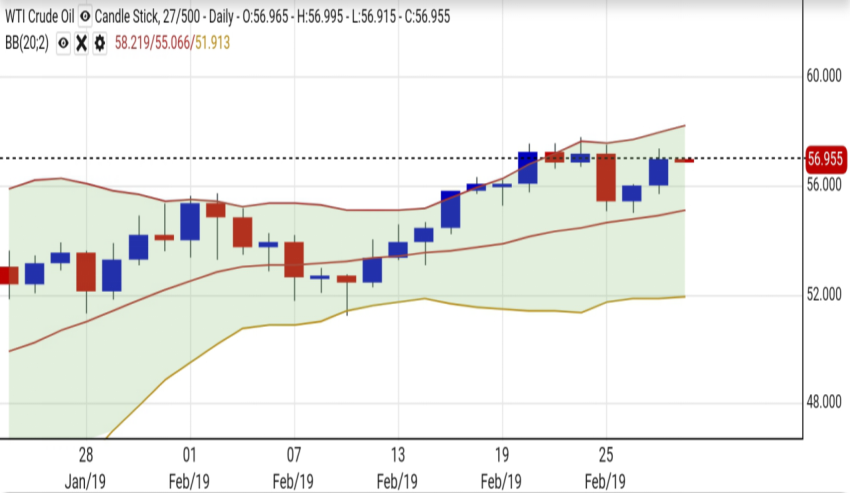Toggle WTI Crude Oil series visibility eye
Viewport: 854px width, 493px height.
pyautogui.click(x=86, y=18)
